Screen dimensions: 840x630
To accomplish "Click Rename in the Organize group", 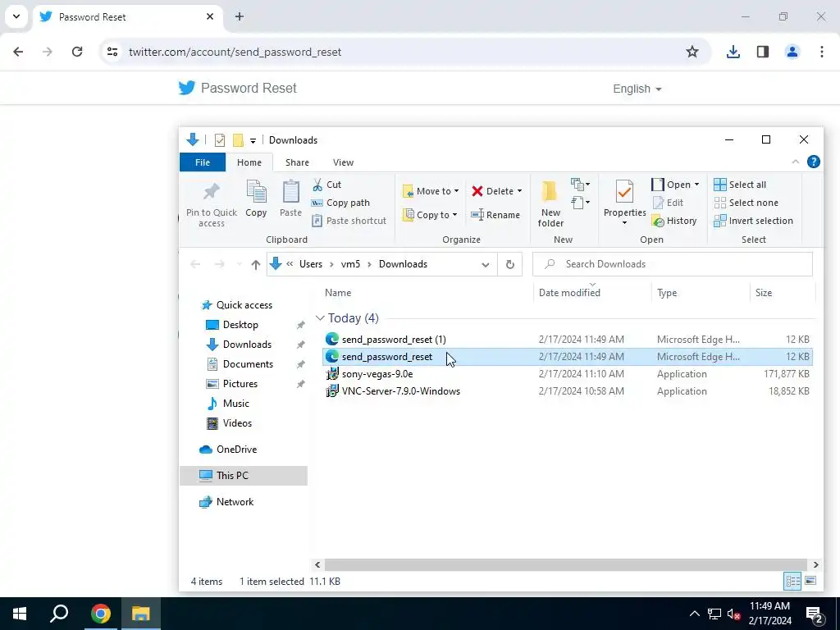I will pos(495,215).
